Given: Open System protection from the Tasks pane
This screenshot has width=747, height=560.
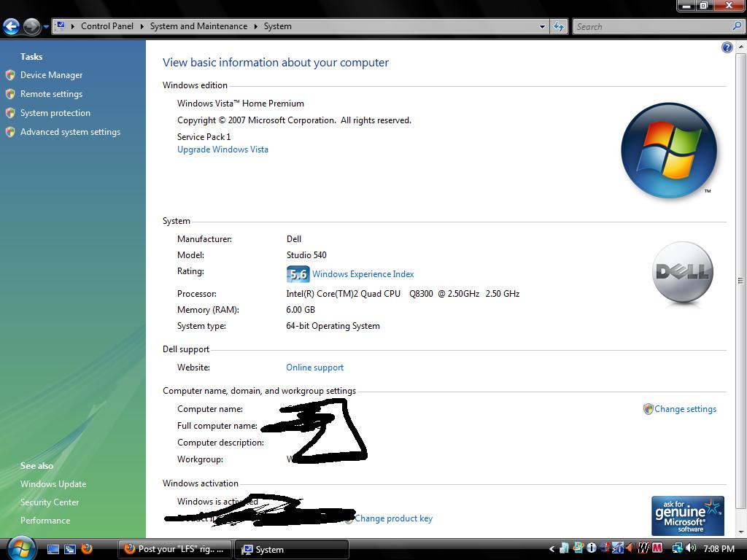Looking at the screenshot, I should click(55, 113).
